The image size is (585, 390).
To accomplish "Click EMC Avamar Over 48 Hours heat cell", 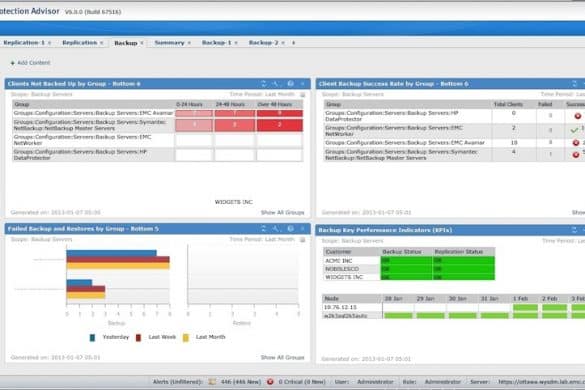I will 280,113.
